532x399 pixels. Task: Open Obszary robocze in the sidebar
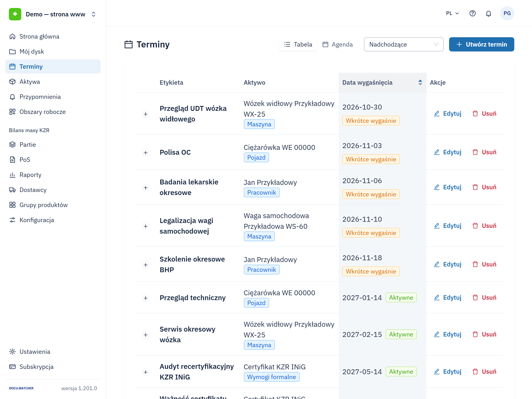pyautogui.click(x=53, y=112)
